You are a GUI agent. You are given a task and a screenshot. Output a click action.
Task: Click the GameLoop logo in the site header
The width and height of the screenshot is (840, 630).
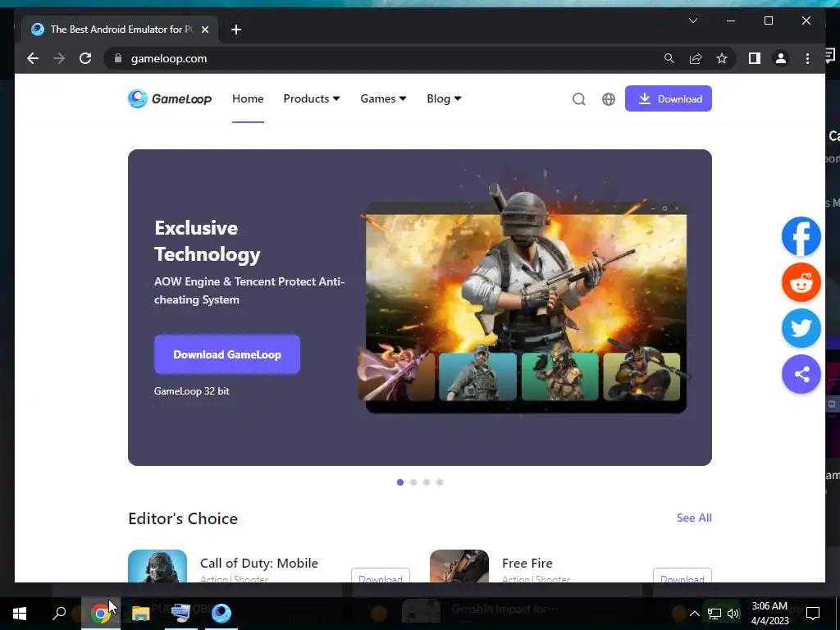tap(170, 98)
